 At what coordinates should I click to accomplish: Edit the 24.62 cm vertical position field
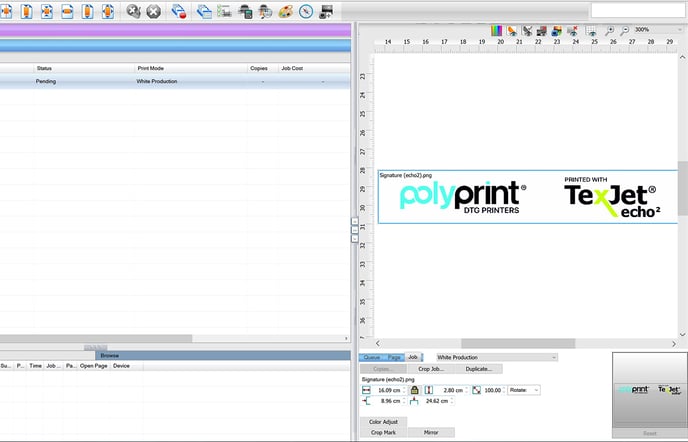tap(437, 401)
